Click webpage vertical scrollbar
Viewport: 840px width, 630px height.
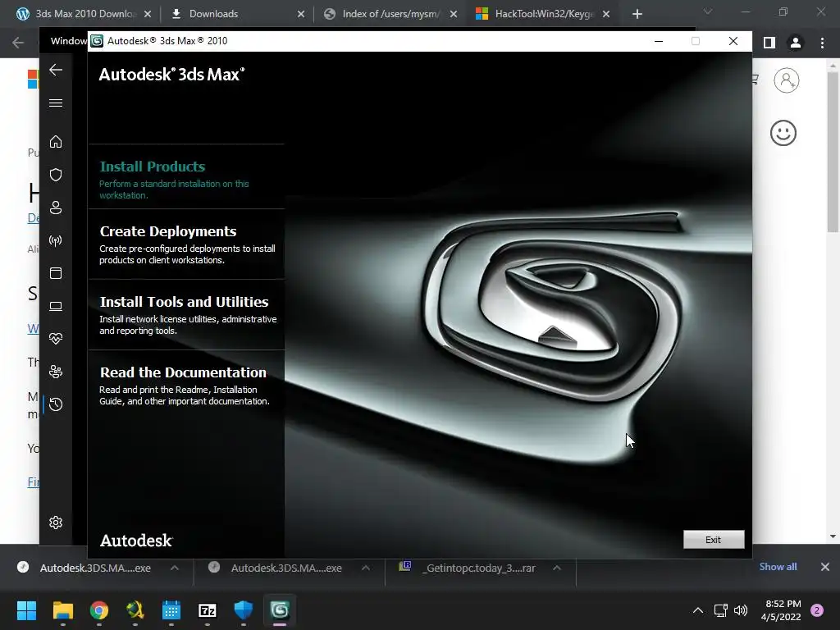coord(833,153)
